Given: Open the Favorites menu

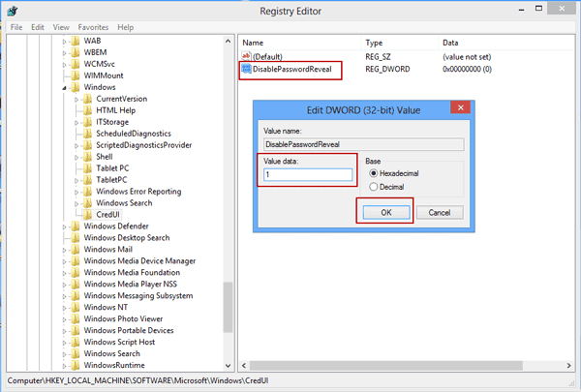Looking at the screenshot, I should [93, 27].
